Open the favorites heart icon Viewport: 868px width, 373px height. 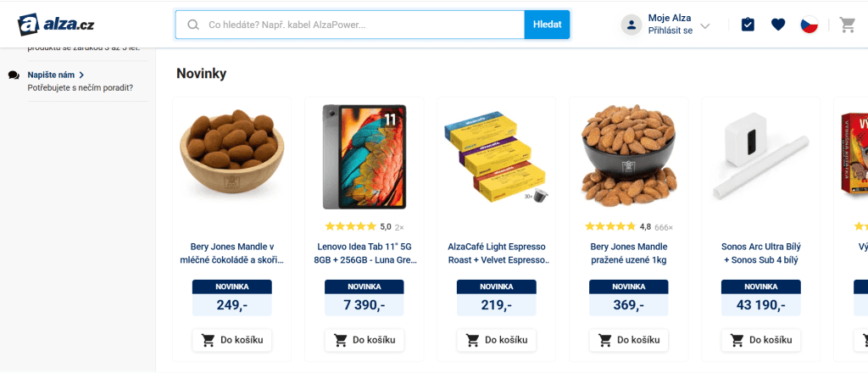778,25
